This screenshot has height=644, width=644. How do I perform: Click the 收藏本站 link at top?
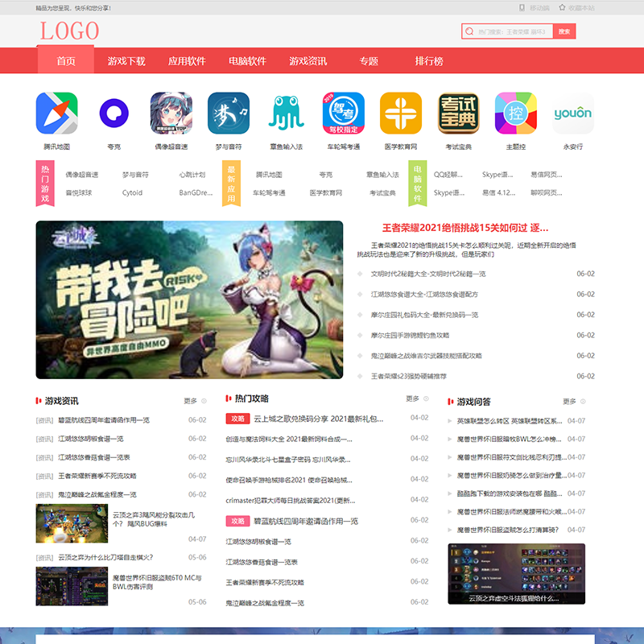pyautogui.click(x=581, y=8)
